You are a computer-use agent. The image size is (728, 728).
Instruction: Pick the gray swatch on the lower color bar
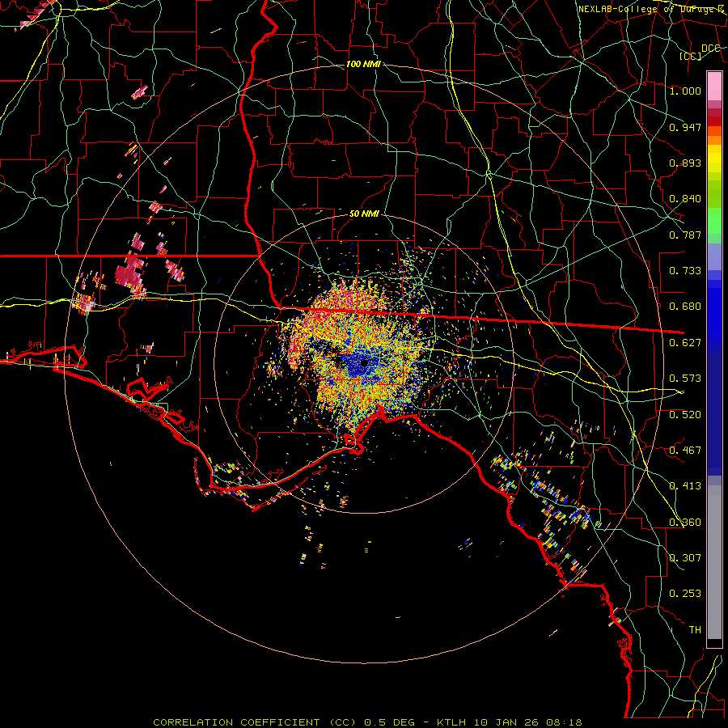click(714, 562)
